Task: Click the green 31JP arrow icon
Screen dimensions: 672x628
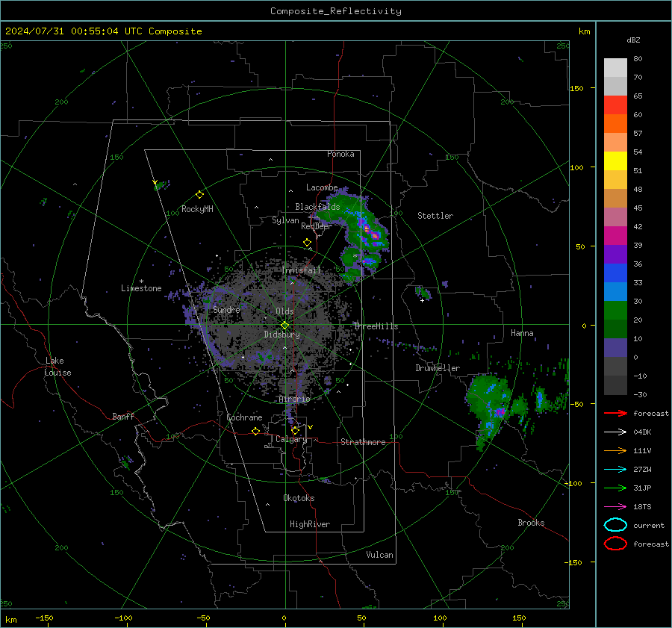Action: tap(615, 488)
